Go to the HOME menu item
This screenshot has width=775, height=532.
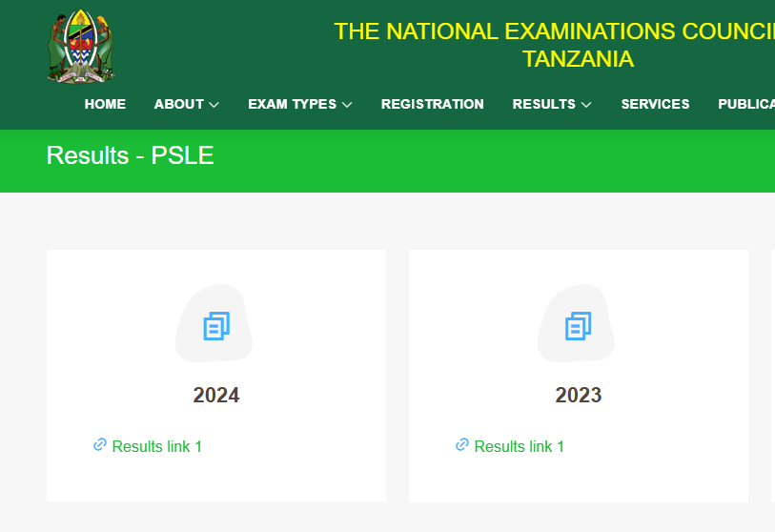105,104
